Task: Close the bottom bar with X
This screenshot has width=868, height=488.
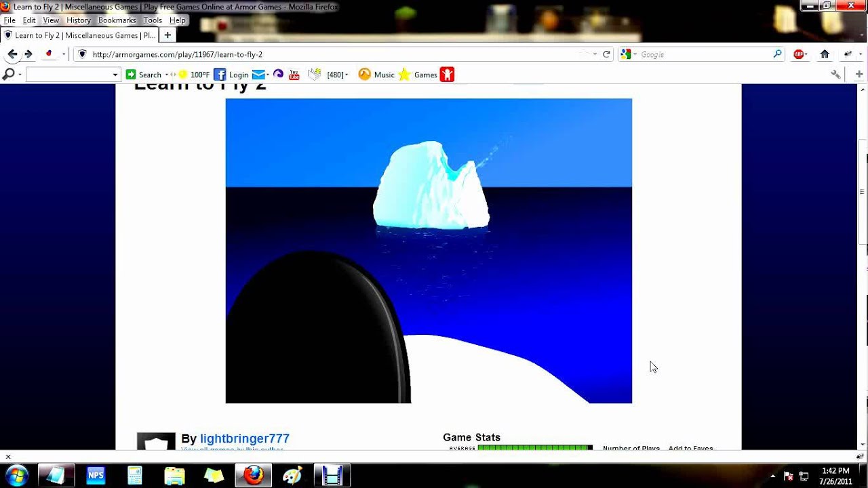Action: click(8, 457)
